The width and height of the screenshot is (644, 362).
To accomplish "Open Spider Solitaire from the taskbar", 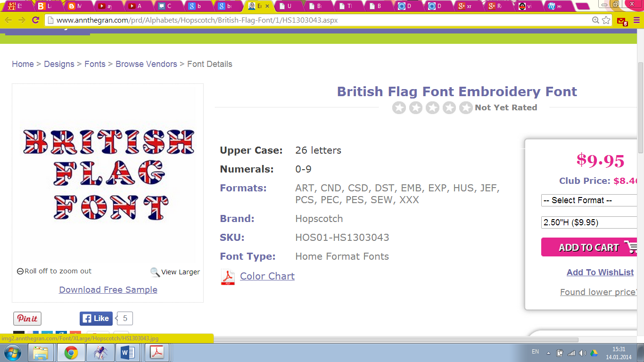I will (x=100, y=353).
